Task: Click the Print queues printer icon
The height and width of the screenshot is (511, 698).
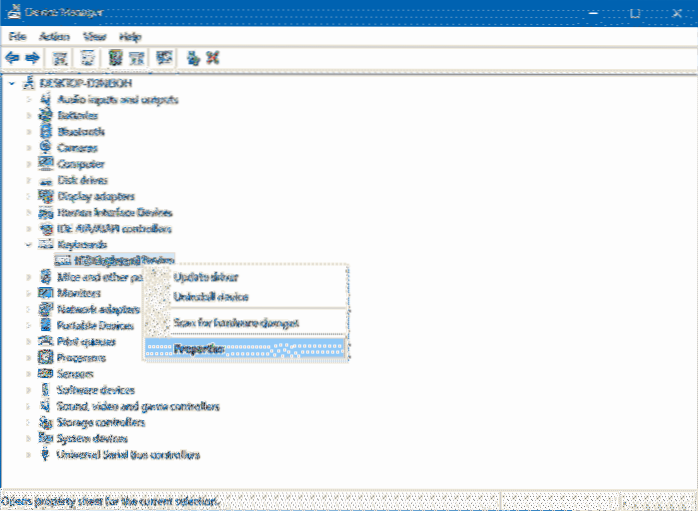Action: (45, 341)
